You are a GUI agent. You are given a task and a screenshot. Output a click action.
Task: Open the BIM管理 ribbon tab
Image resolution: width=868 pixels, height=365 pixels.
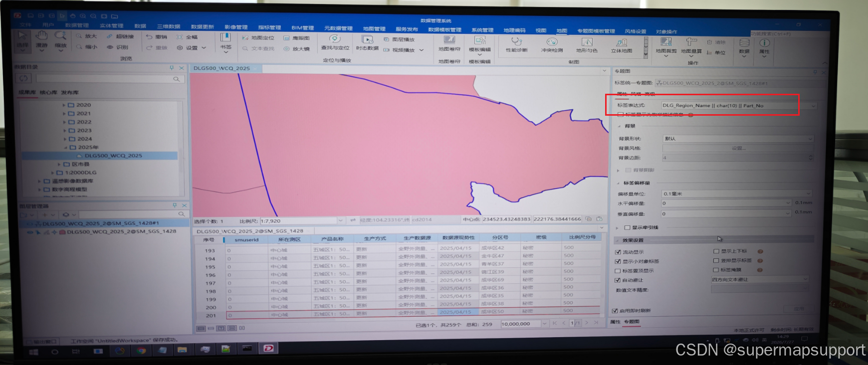coord(303,28)
